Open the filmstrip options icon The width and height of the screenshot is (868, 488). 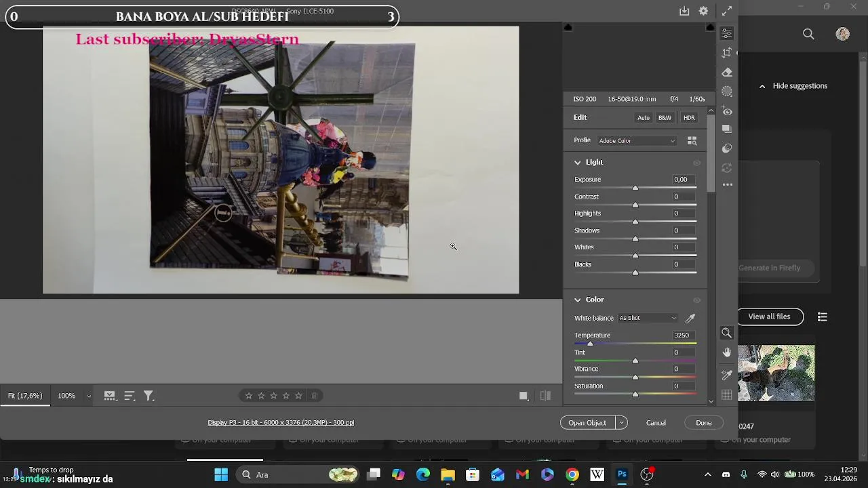click(x=109, y=396)
